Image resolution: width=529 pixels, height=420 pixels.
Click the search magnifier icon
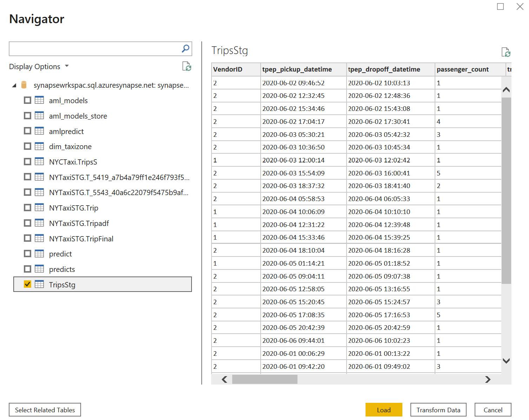[186, 48]
